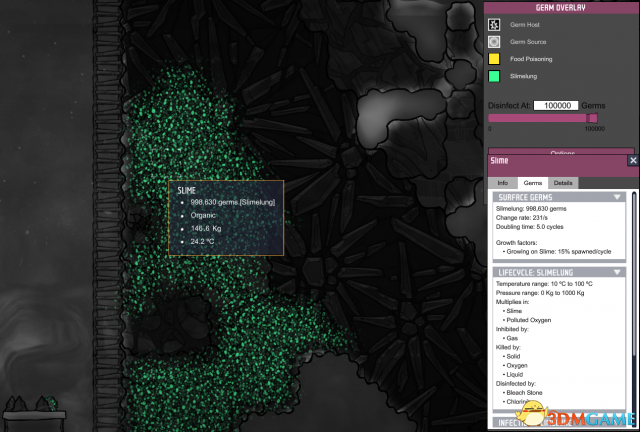Click the 'Inhibited by:' Gas entry
The width and height of the screenshot is (640, 432).
(512, 338)
